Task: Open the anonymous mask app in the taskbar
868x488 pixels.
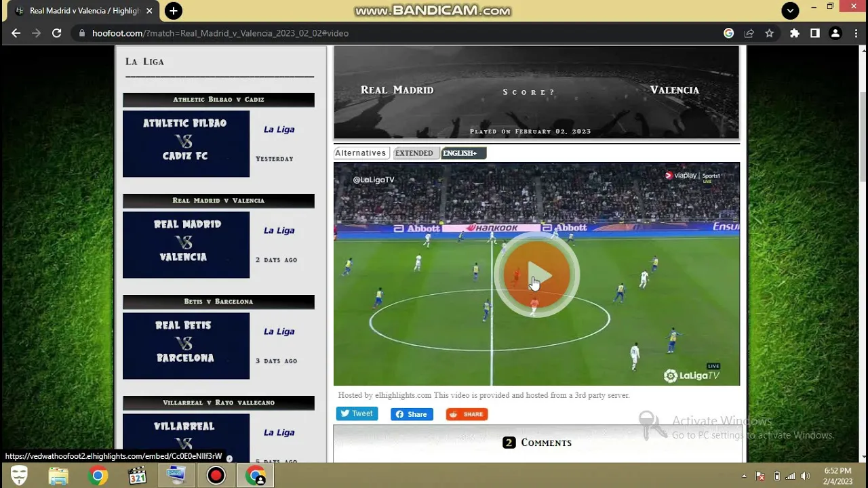Action: [x=20, y=476]
